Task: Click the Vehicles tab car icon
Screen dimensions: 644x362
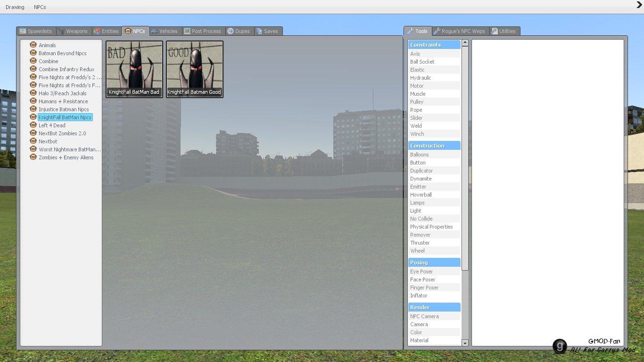Action: point(154,31)
